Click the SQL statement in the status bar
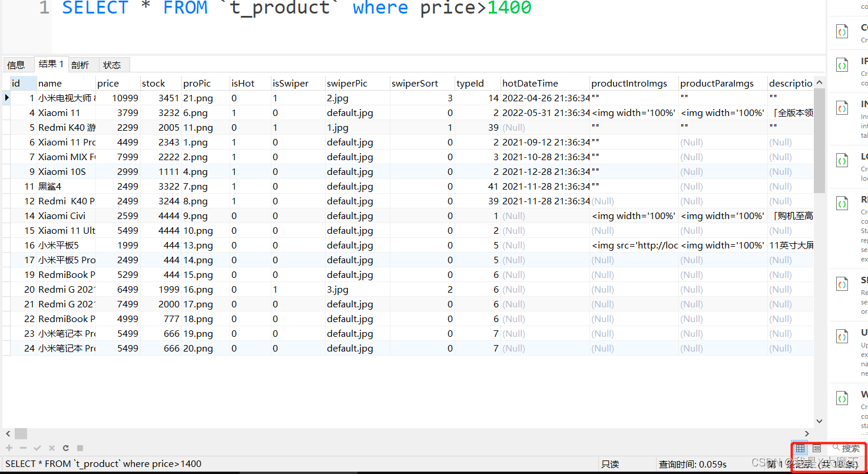 click(x=103, y=464)
